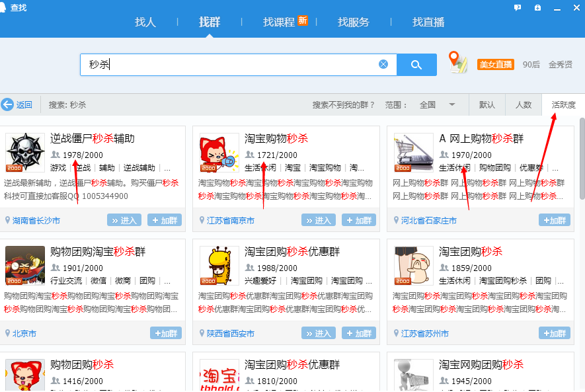Open the 淘宝网购团购秒杀 group title

(x=481, y=364)
